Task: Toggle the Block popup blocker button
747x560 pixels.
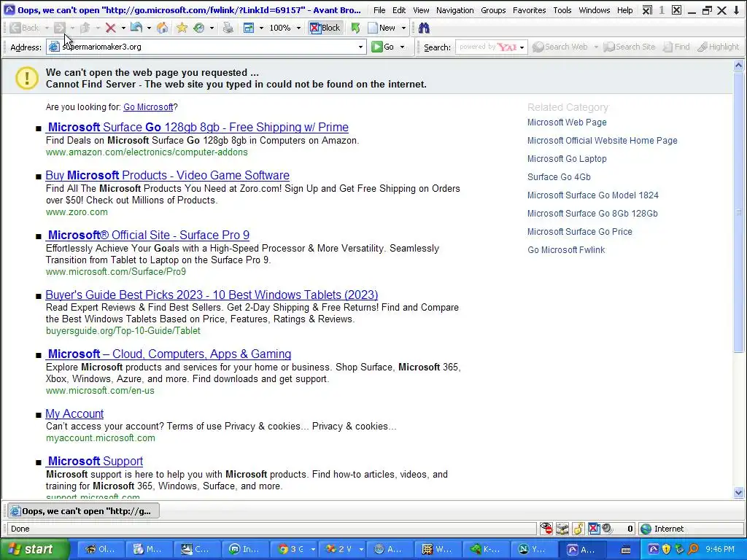Action: click(x=325, y=28)
